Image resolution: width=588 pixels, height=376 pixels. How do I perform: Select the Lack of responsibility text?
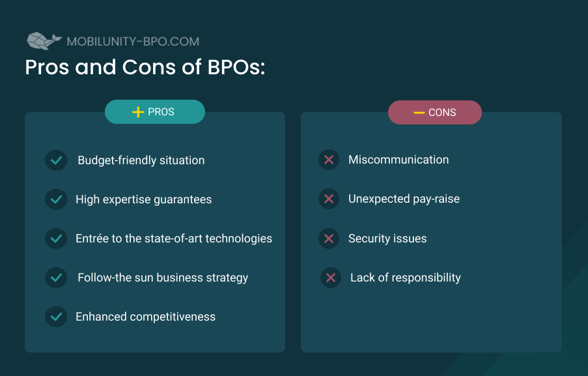(x=406, y=278)
